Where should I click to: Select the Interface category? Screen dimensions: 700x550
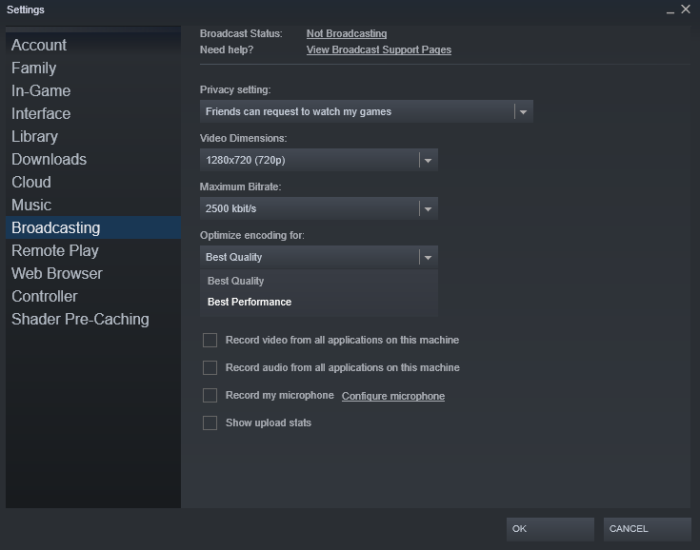pos(93,113)
